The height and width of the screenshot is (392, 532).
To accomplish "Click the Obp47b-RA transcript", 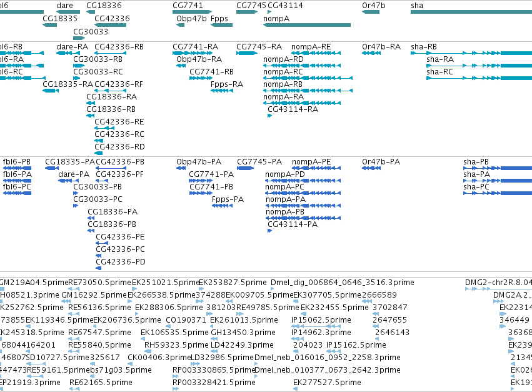I will (181, 66).
